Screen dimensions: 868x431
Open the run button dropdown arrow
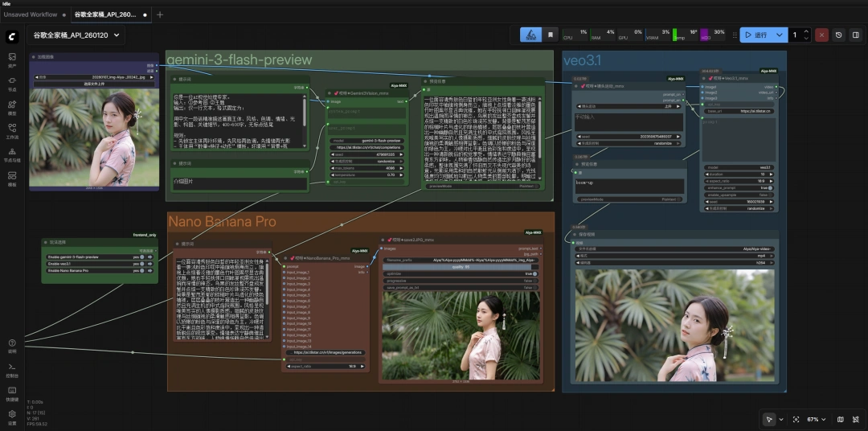pyautogui.click(x=780, y=35)
